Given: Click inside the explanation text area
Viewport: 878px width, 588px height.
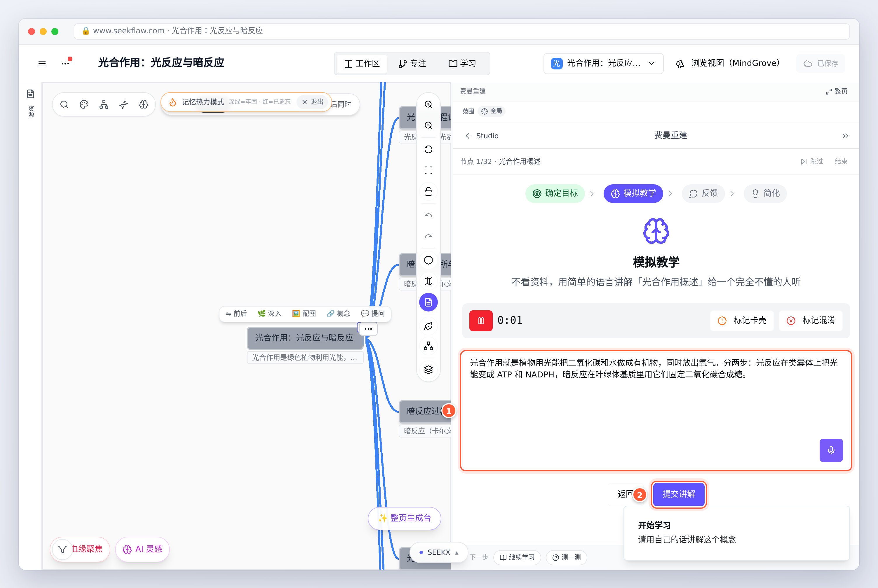Looking at the screenshot, I should coord(656,411).
